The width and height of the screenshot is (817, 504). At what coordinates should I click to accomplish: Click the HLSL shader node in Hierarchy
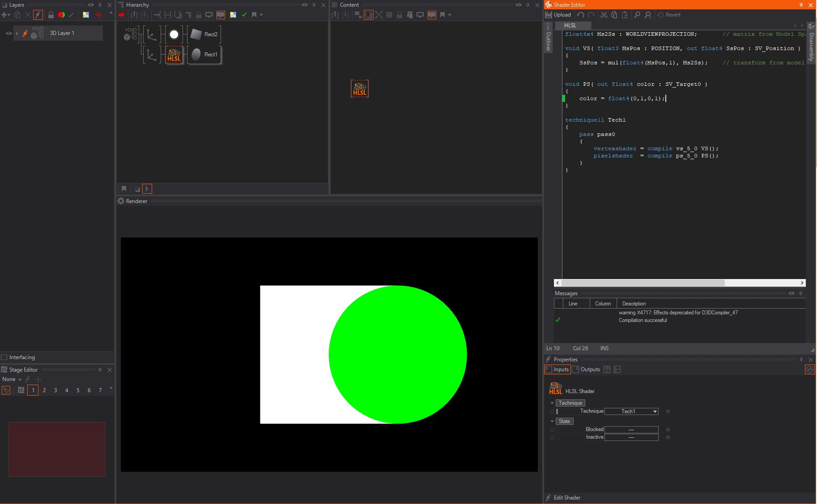point(174,55)
